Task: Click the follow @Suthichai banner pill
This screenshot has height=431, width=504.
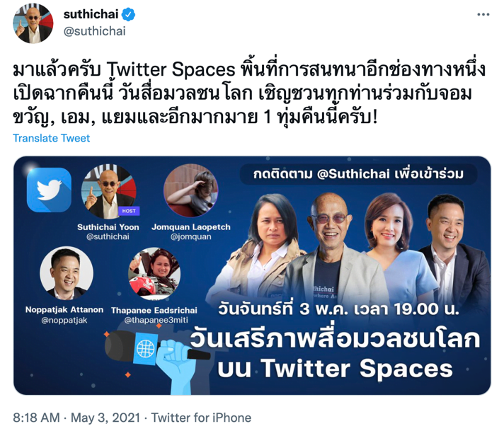Action: point(358,174)
